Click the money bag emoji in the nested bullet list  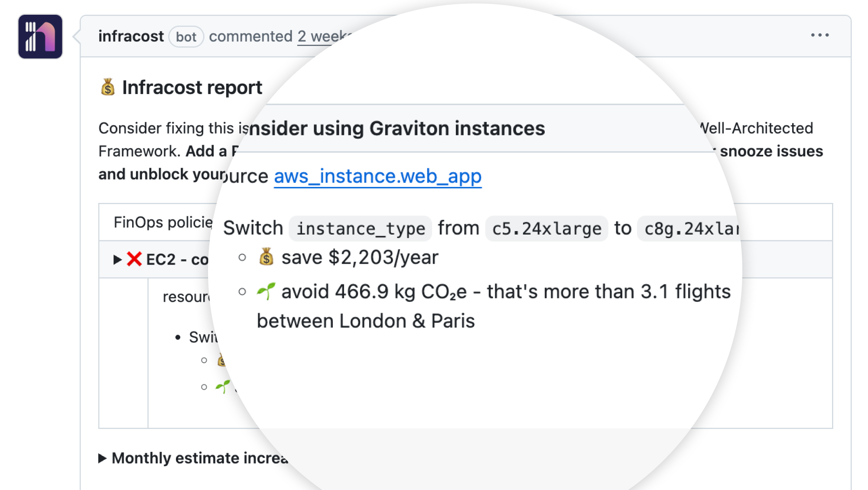click(222, 360)
